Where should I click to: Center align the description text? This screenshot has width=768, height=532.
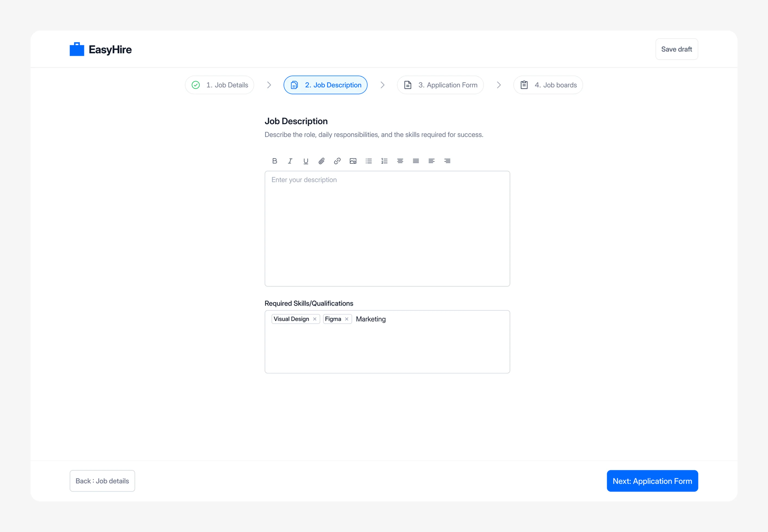coord(400,161)
